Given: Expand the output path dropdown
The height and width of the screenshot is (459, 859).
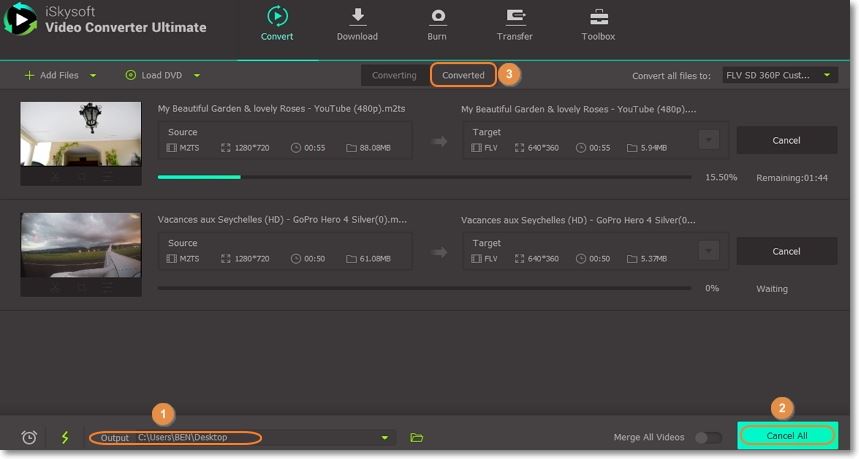Looking at the screenshot, I should [x=384, y=437].
